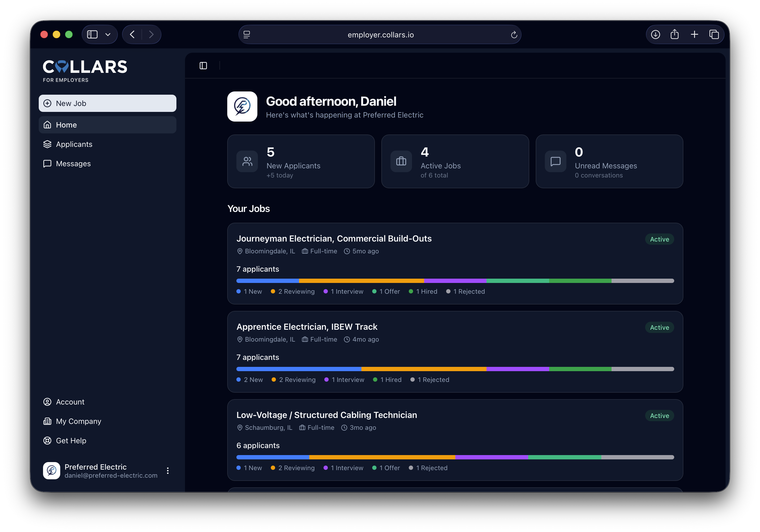
Task: Click '1 Rejected' under Low-Voltage Technician
Action: click(x=428, y=468)
